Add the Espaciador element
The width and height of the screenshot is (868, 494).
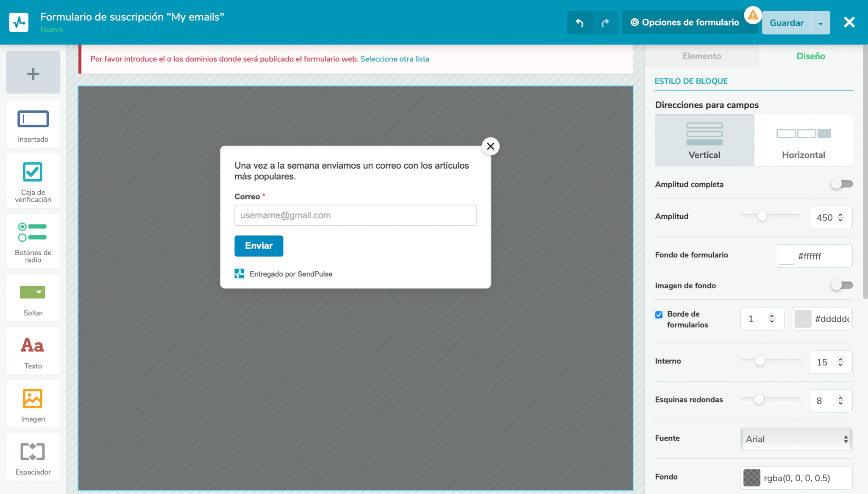click(x=33, y=458)
